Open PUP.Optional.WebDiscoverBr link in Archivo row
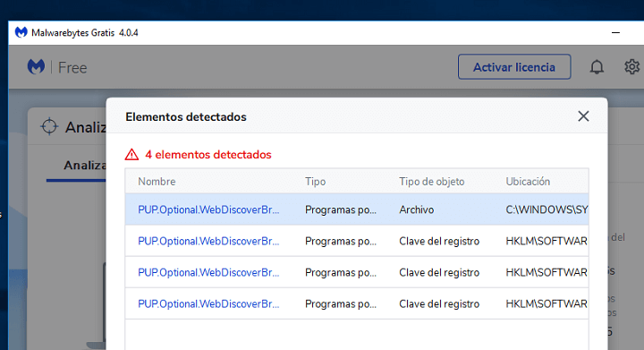 point(208,209)
